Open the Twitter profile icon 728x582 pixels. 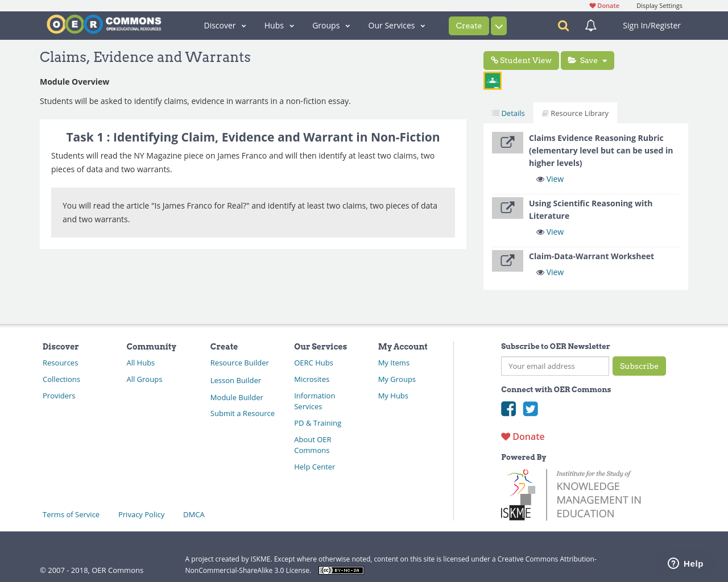tap(531, 409)
